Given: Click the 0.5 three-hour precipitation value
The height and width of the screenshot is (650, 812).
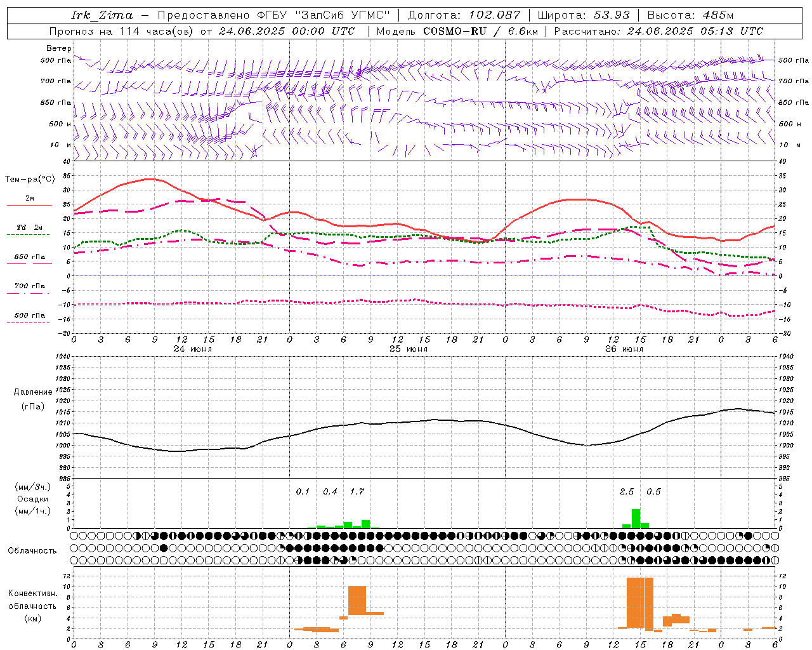Looking at the screenshot, I should [653, 492].
